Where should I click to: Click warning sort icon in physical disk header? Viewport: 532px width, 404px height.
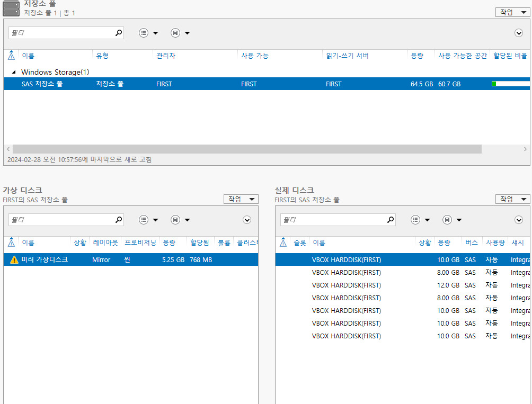click(x=283, y=242)
